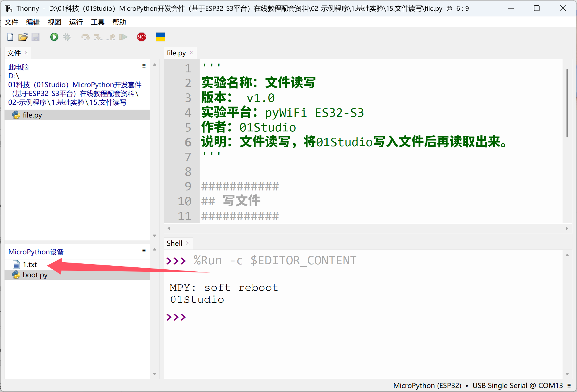
Task: Click the Save floppy disk icon
Action: (35, 37)
